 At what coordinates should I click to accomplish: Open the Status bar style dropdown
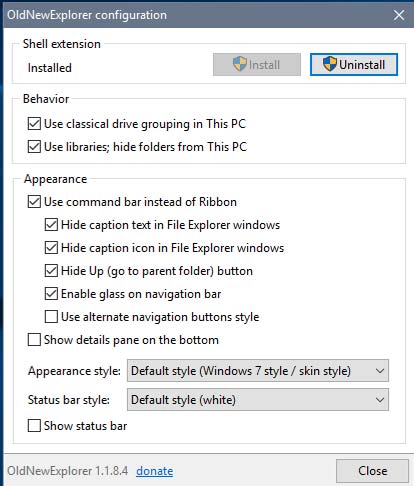point(258,399)
